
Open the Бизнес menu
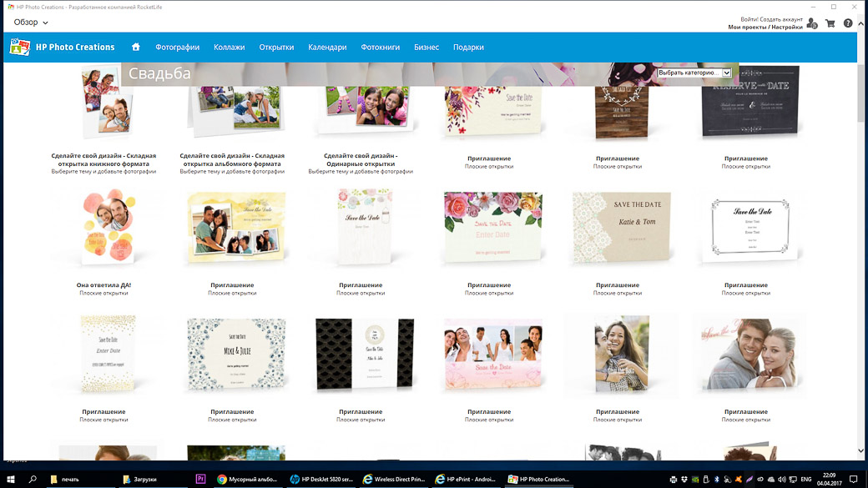426,47
